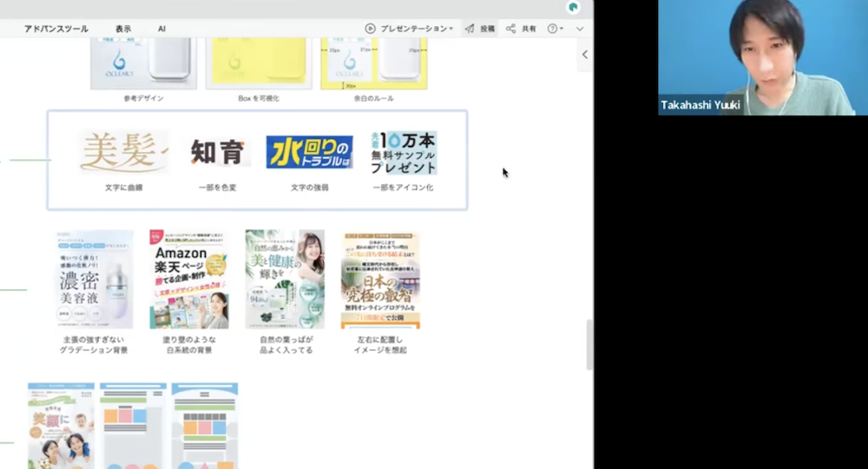The height and width of the screenshot is (469, 868).
Task: Expand the プレゼンテーション dropdown arrow
Action: click(451, 29)
